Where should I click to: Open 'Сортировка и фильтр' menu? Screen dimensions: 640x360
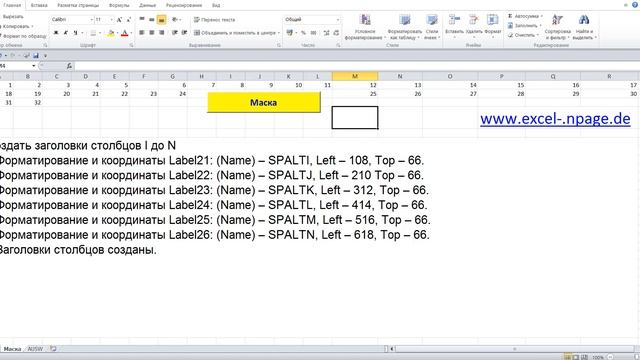[x=558, y=27]
